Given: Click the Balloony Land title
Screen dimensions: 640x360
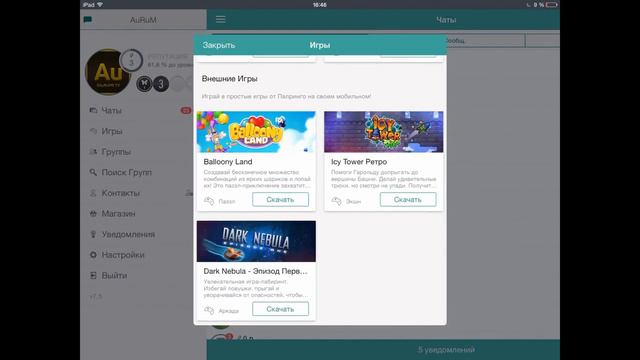Looking at the screenshot, I should click(228, 162).
